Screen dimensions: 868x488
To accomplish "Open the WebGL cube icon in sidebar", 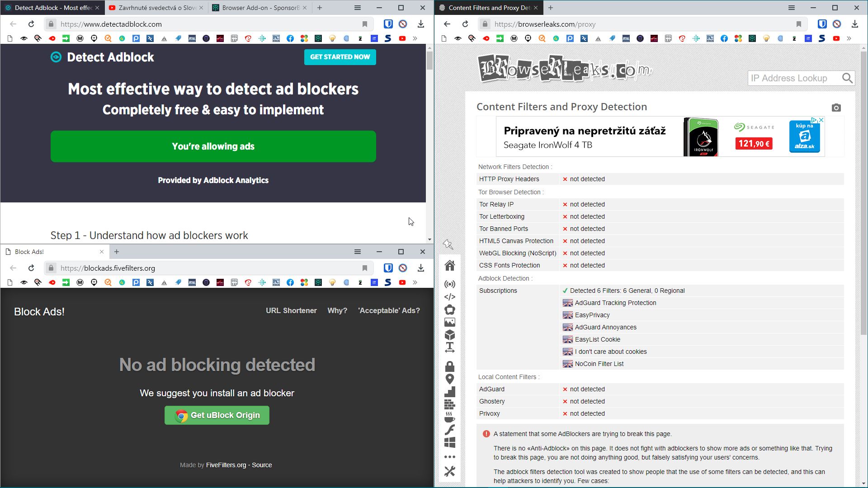I will tap(449, 335).
